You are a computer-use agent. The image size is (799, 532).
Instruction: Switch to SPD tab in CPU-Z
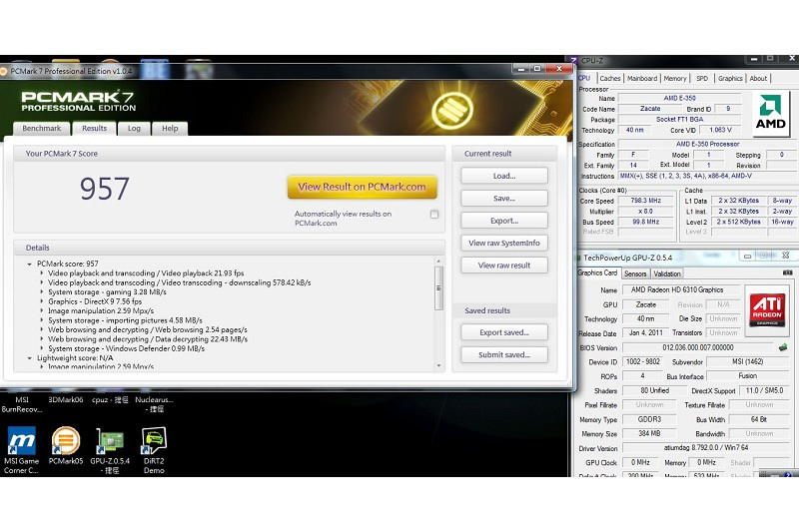[x=702, y=79]
